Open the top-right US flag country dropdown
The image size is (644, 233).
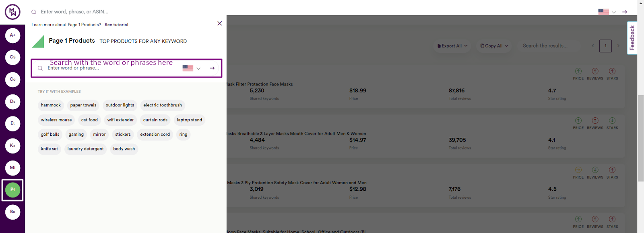(x=607, y=12)
